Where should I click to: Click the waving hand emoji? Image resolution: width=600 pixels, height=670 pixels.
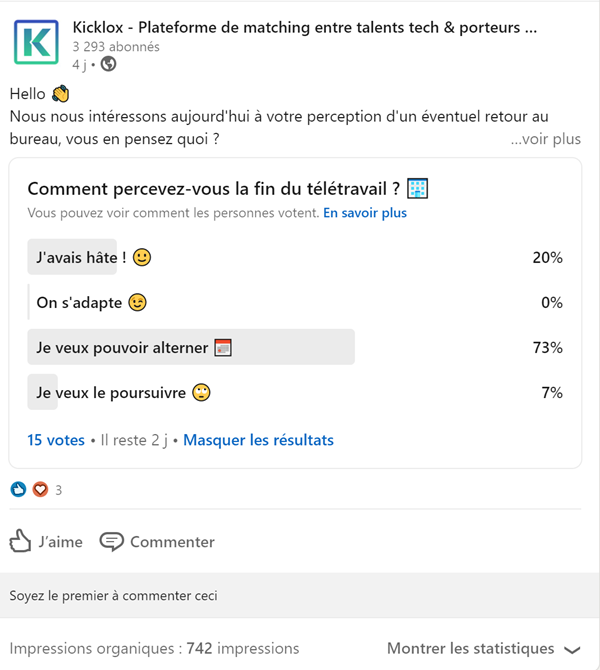(61, 94)
